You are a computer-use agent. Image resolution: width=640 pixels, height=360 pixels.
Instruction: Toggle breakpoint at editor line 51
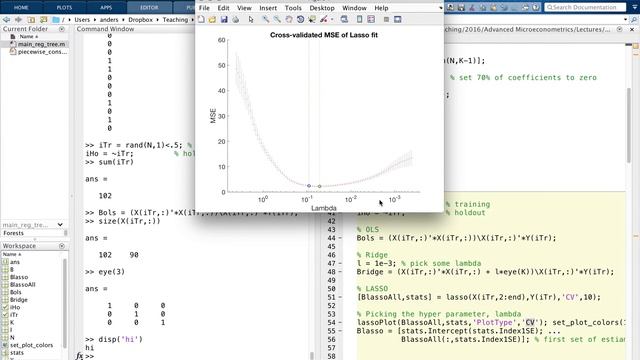pyautogui.click(x=340, y=297)
